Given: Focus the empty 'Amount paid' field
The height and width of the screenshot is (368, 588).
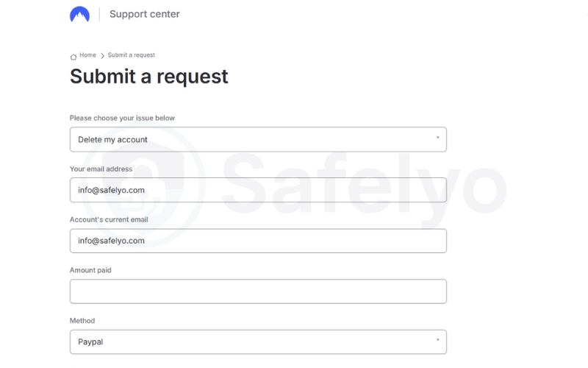Looking at the screenshot, I should (257, 291).
